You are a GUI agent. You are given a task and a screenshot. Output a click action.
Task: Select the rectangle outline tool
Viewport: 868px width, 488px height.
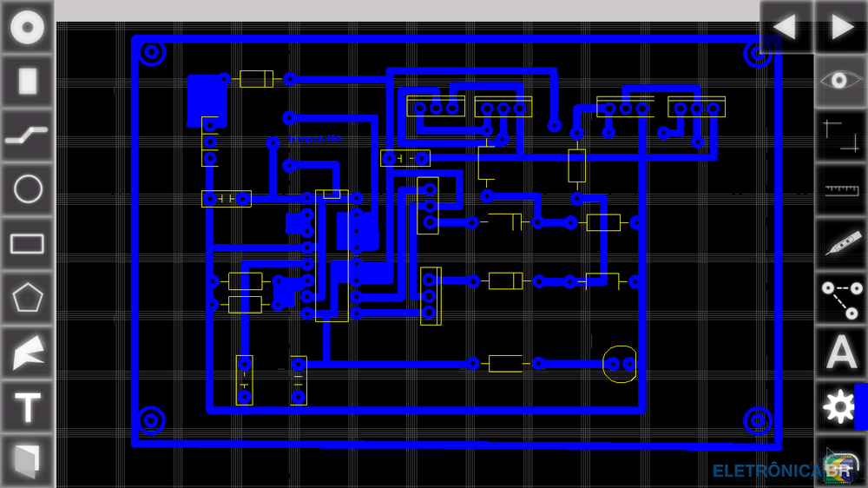click(x=27, y=243)
